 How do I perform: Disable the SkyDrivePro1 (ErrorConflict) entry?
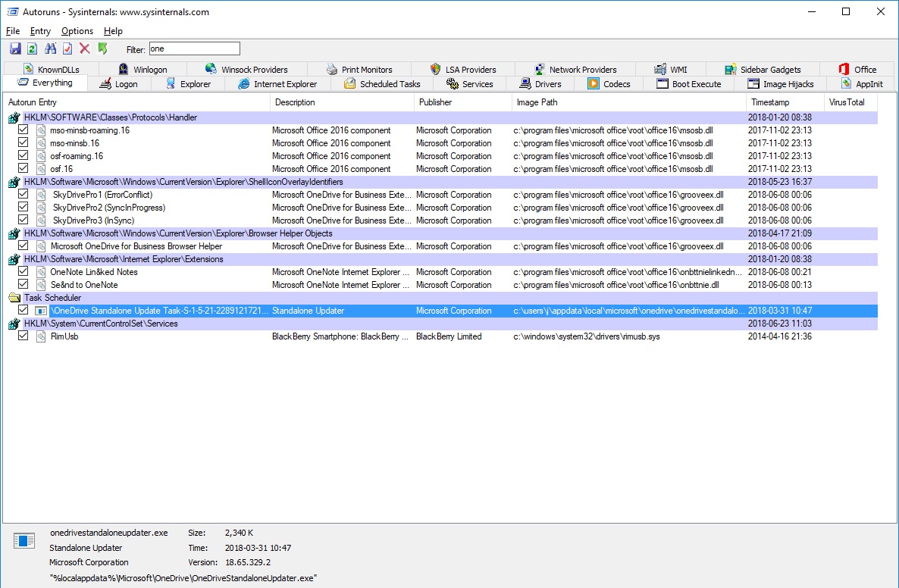pyautogui.click(x=23, y=194)
